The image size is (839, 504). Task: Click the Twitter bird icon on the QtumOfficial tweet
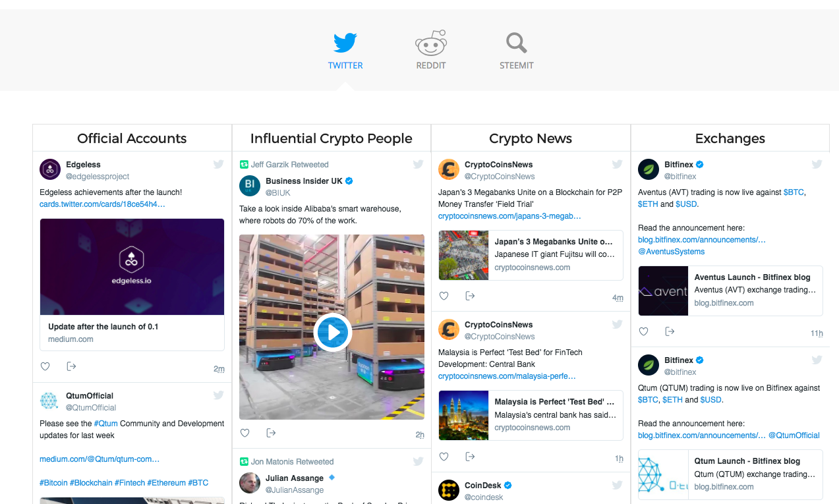coord(218,395)
